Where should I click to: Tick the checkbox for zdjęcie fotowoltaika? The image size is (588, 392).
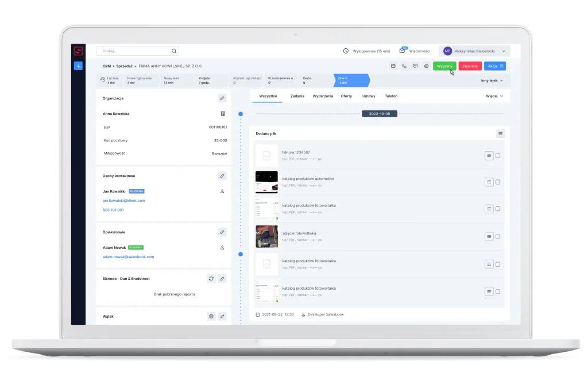coord(498,237)
